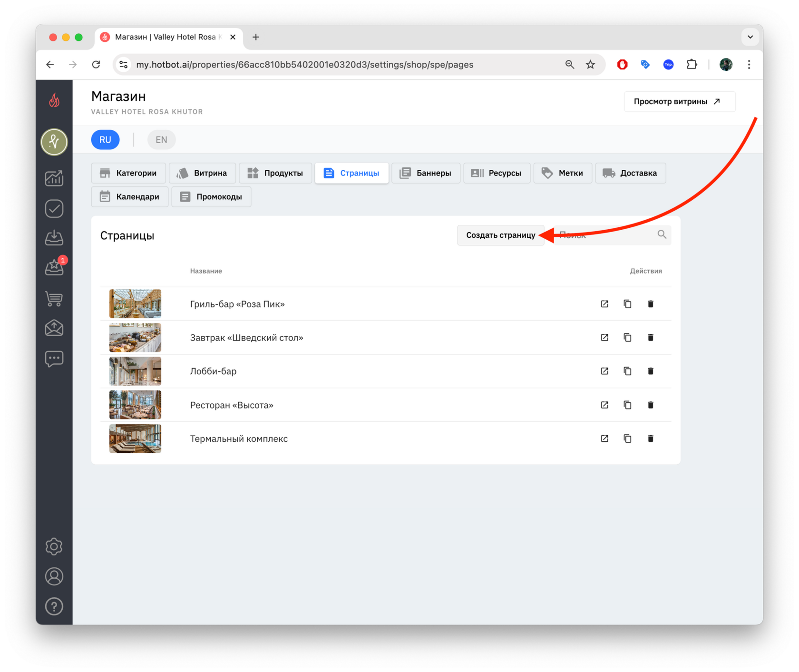Click the Лобби-бар thumbnail image
Screen dimensions: 799x672
(135, 371)
